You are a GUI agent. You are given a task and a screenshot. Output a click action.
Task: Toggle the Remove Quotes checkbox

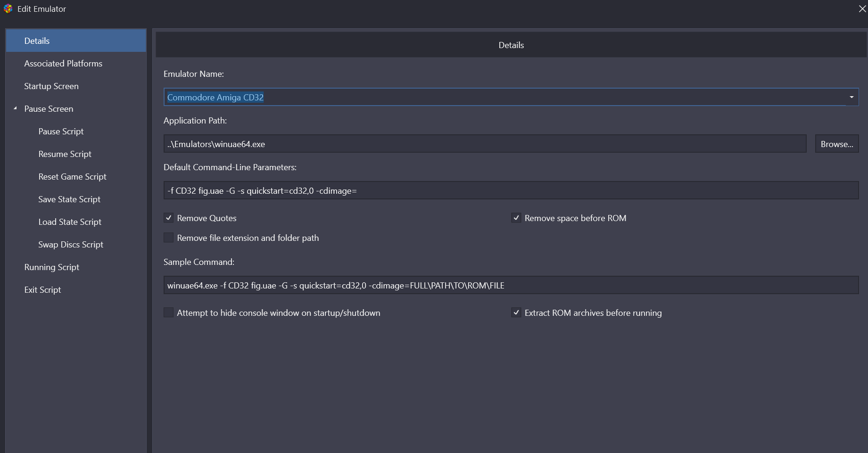tap(168, 218)
